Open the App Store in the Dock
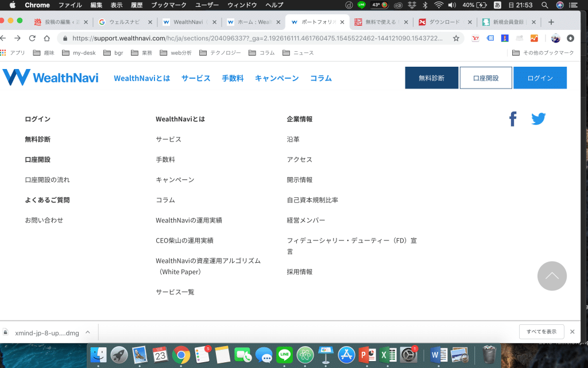588x368 pixels. [x=346, y=354]
